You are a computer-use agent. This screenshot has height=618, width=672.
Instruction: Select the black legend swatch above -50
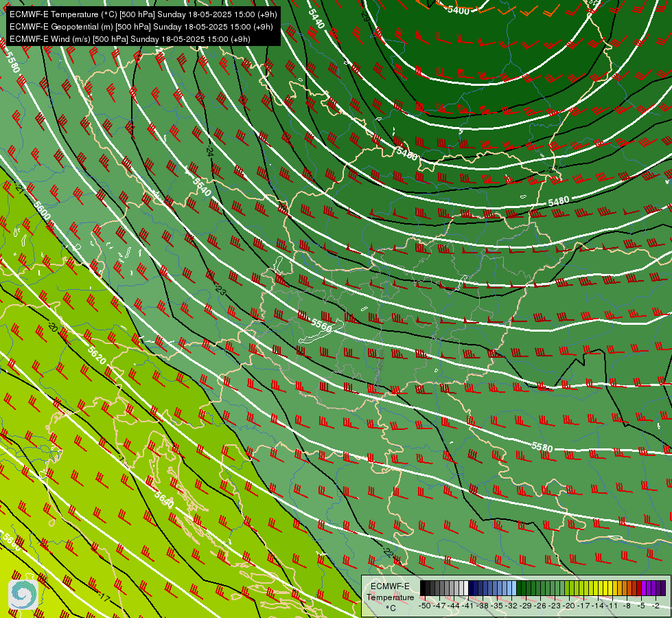point(423,588)
